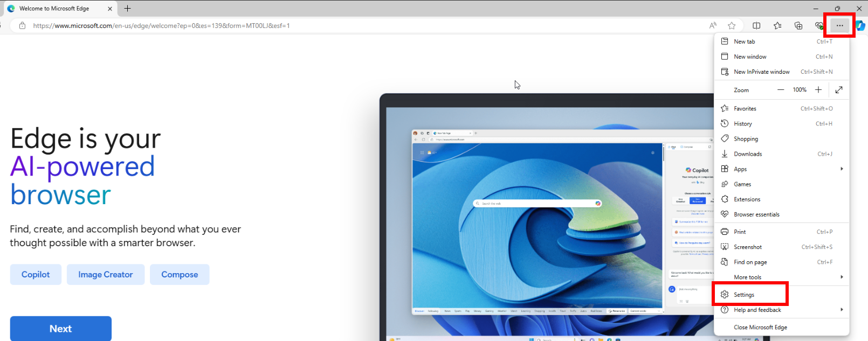Increase zoom with the plus button
Image resolution: width=868 pixels, height=341 pixels.
coord(818,90)
